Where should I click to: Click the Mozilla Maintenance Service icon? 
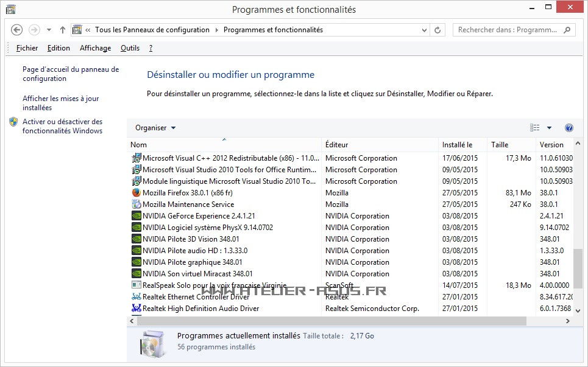tap(136, 204)
